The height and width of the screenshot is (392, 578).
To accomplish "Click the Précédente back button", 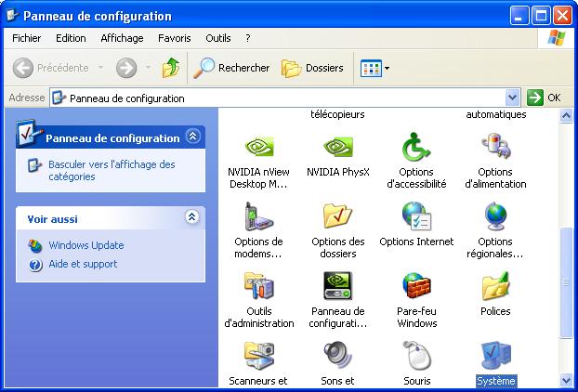I will (51, 68).
